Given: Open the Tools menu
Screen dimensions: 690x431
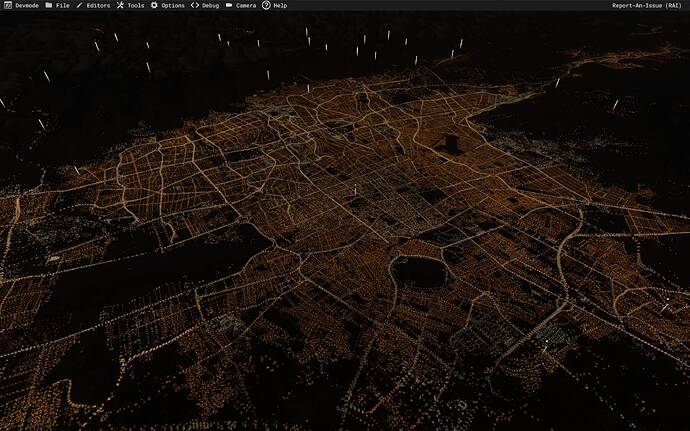Looking at the screenshot, I should (x=131, y=5).
